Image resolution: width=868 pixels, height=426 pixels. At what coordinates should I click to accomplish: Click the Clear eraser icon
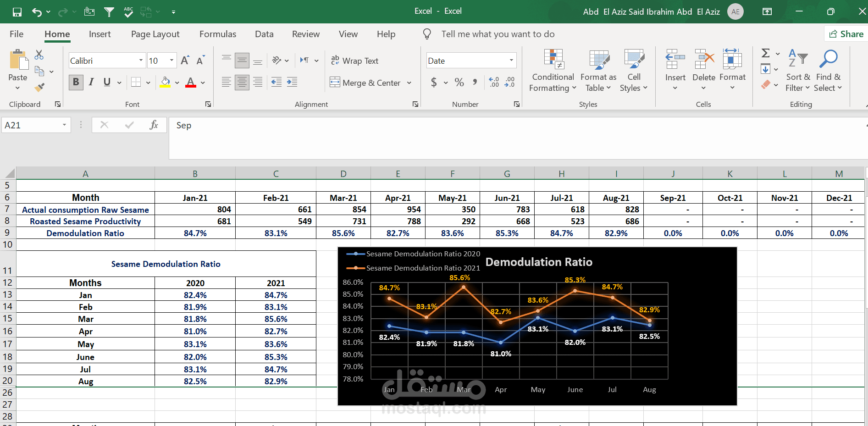tap(765, 84)
